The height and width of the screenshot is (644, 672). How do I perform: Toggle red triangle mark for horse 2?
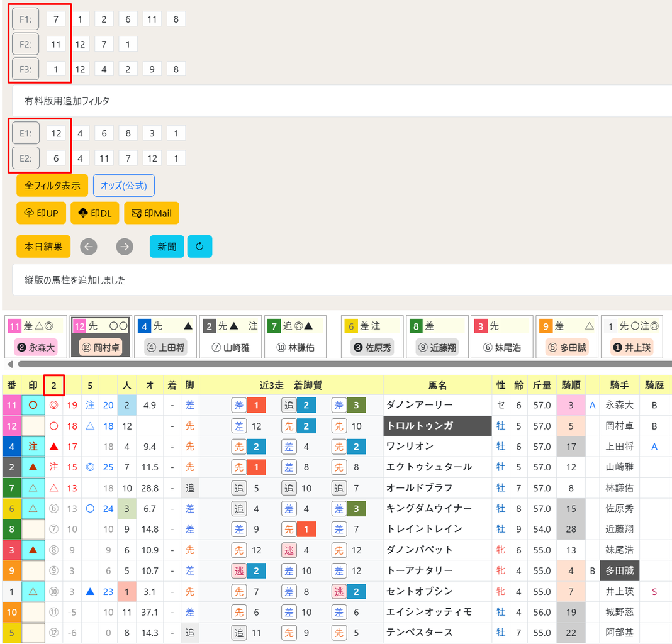coord(33,467)
